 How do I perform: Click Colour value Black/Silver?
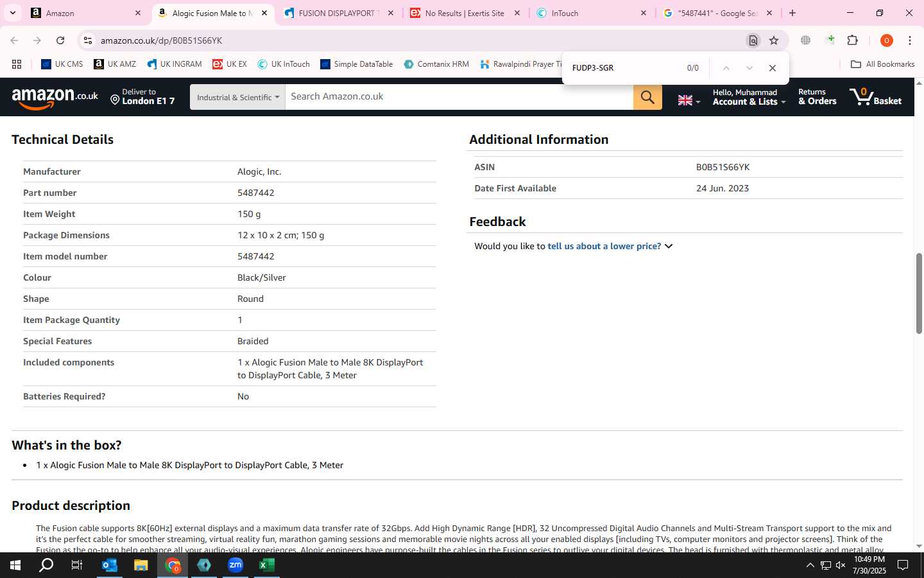point(262,277)
